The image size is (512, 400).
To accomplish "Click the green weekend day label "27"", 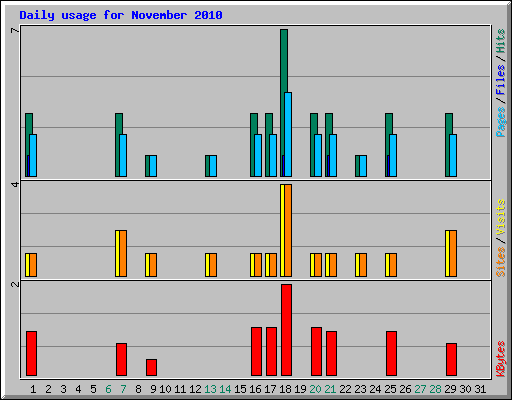I will (420, 389).
